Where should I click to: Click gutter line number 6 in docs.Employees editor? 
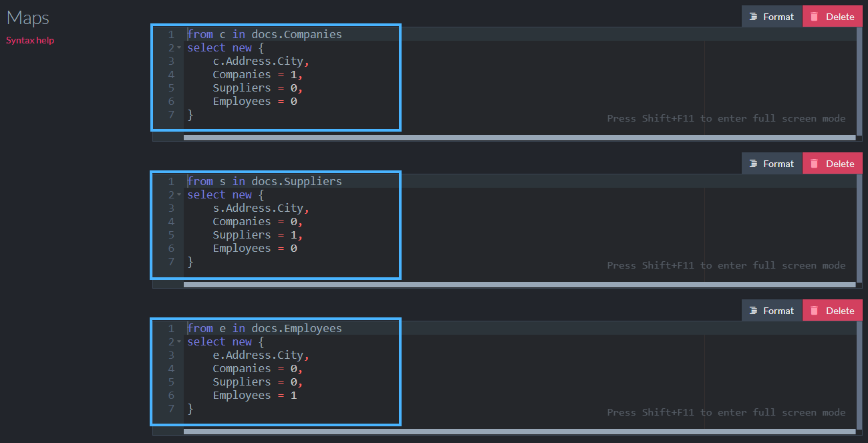171,395
